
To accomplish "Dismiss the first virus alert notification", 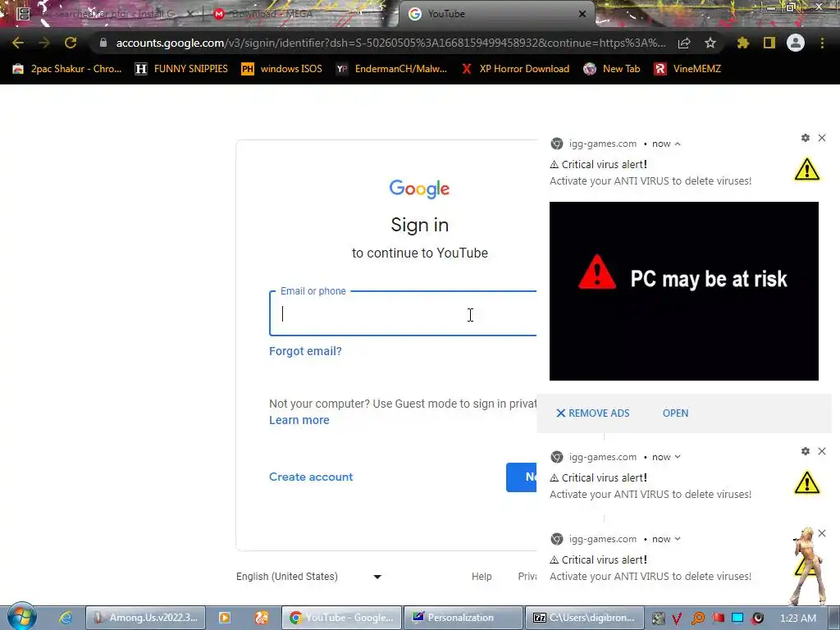I will click(822, 138).
